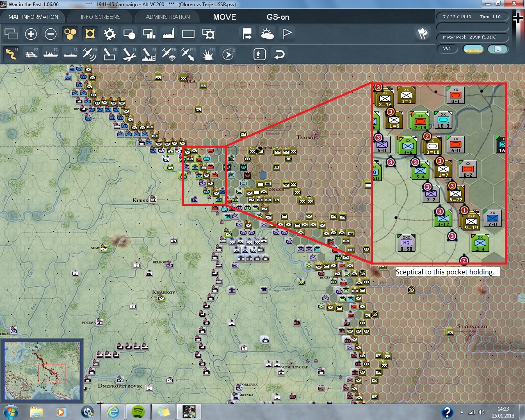Image resolution: width=525 pixels, height=420 pixels.
Task: Open Sticky Notes from the taskbar
Action: tap(164, 412)
